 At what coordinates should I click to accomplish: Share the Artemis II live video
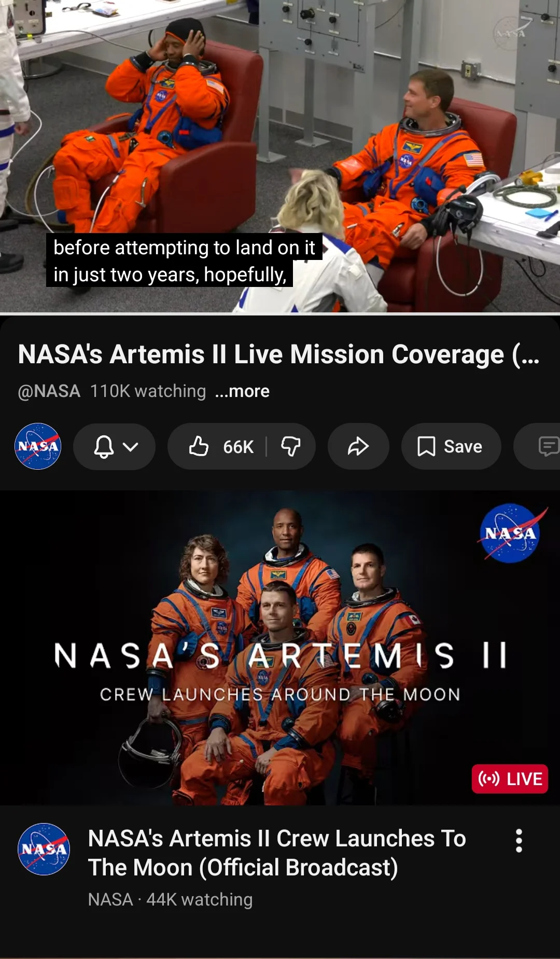click(x=358, y=446)
